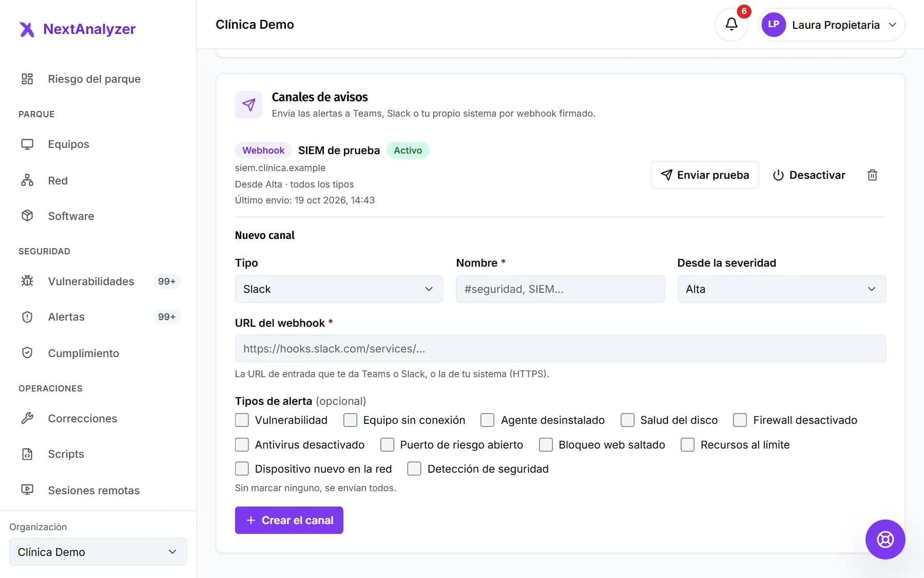
Task: Click 'Último envío: 19 oct 2026, 14:43'
Action: point(305,200)
